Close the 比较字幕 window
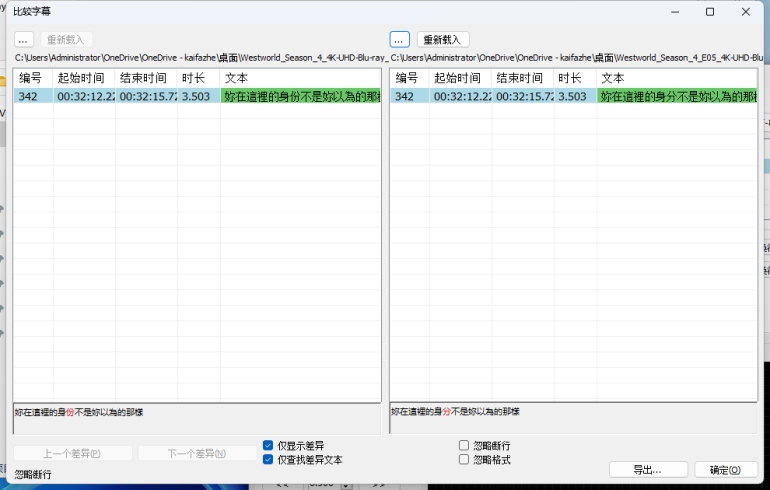This screenshot has width=770, height=490. click(745, 12)
